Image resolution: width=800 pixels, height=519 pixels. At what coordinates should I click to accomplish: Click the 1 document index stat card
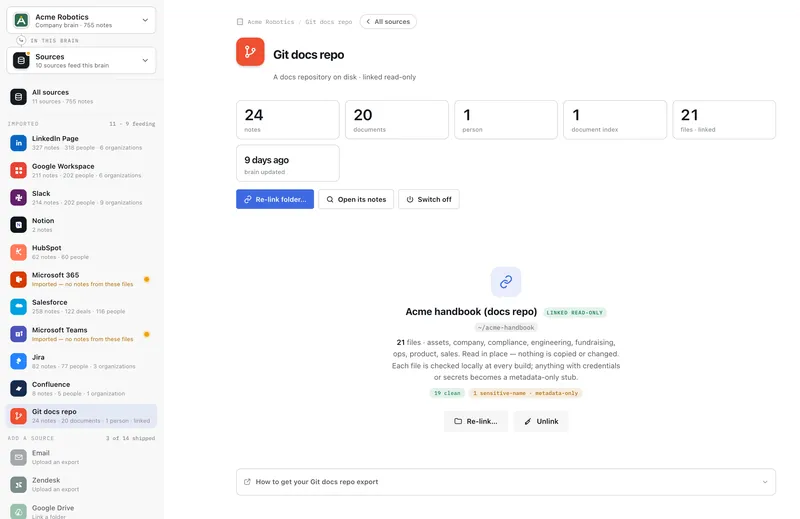615,120
